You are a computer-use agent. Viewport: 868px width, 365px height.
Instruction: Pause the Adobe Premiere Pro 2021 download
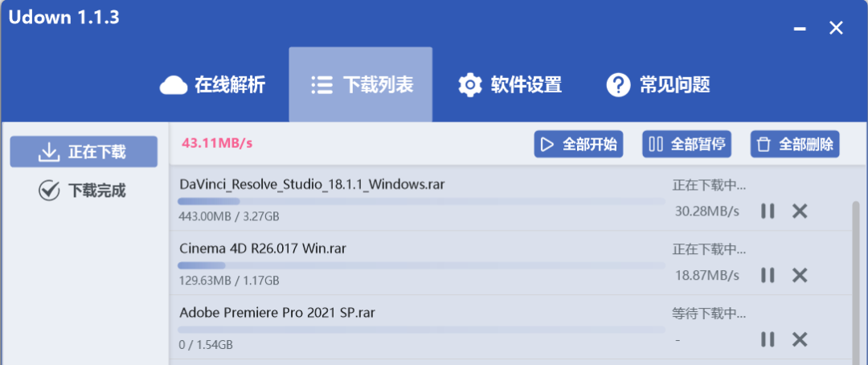[x=768, y=339]
